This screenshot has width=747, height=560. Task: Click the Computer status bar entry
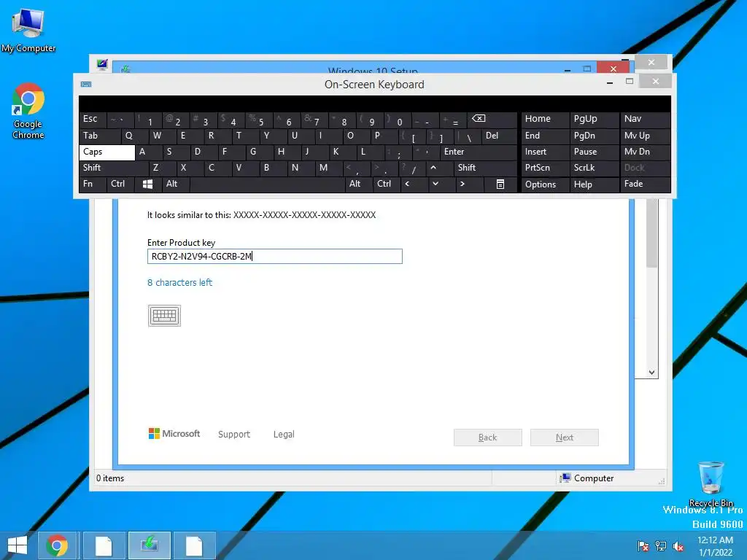click(587, 478)
